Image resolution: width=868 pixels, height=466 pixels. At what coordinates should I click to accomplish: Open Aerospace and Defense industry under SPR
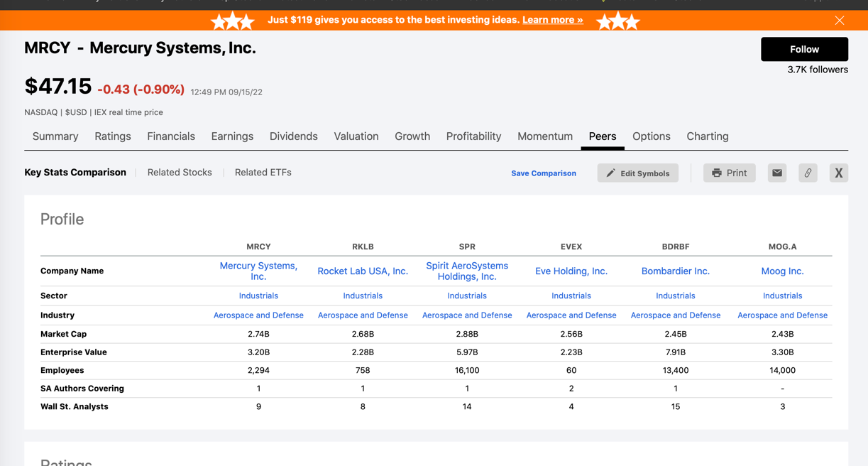coord(467,315)
